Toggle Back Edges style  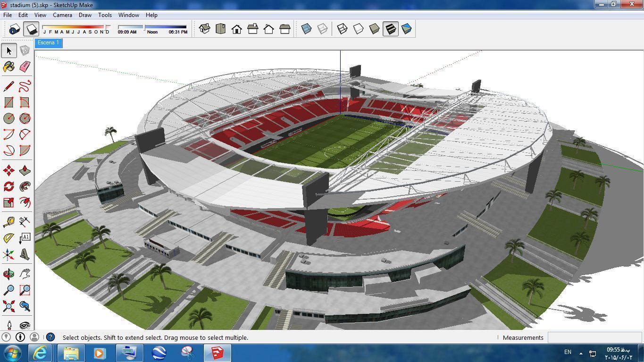(322, 29)
